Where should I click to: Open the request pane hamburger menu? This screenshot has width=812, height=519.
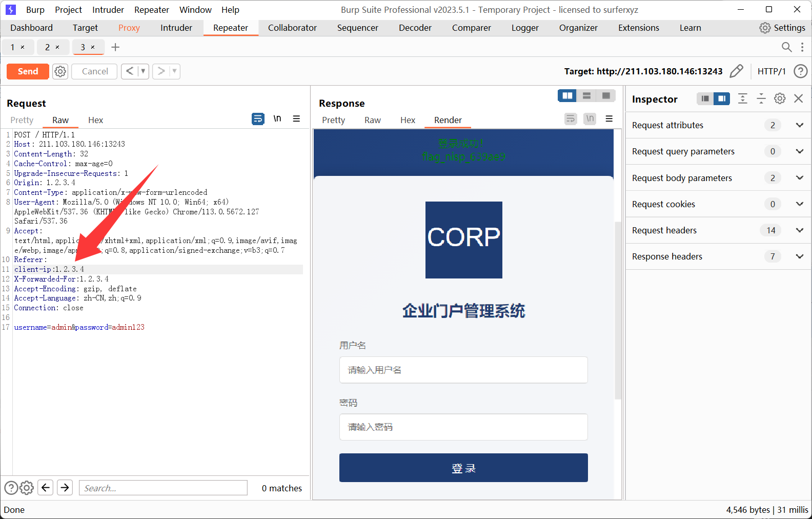point(296,119)
